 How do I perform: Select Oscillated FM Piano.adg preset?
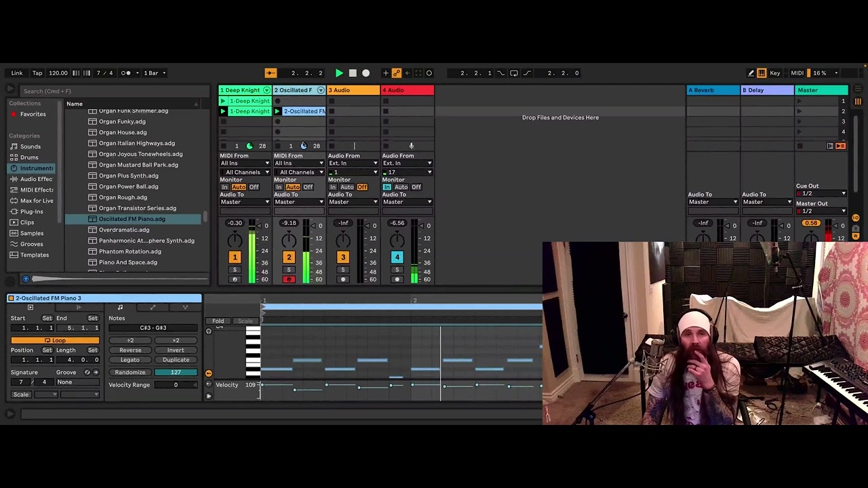point(133,219)
